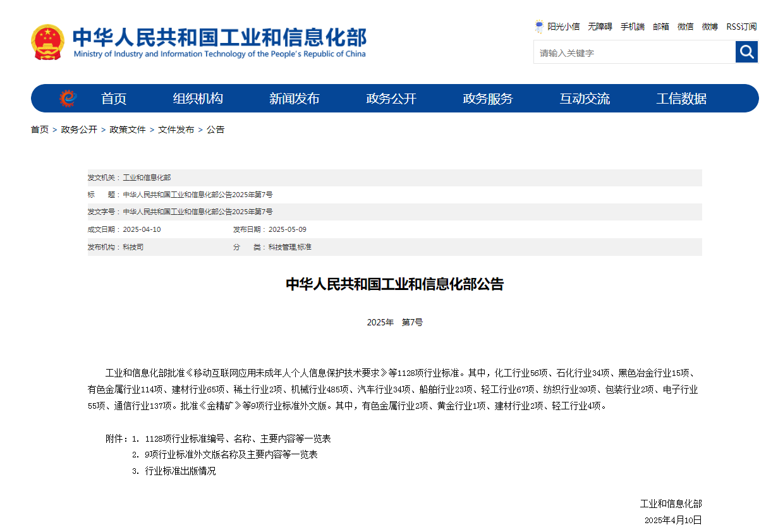Open the 组织机构 menu
The width and height of the screenshot is (778, 532).
coord(198,99)
